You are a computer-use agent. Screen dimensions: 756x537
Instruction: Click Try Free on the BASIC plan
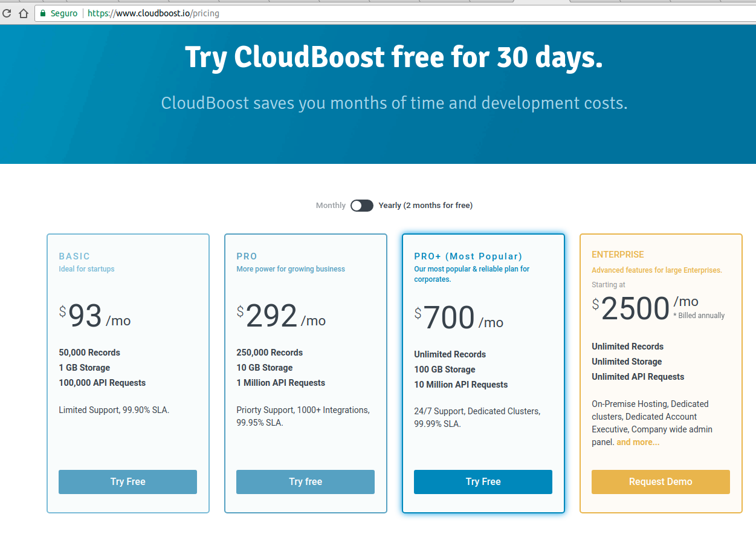click(128, 482)
